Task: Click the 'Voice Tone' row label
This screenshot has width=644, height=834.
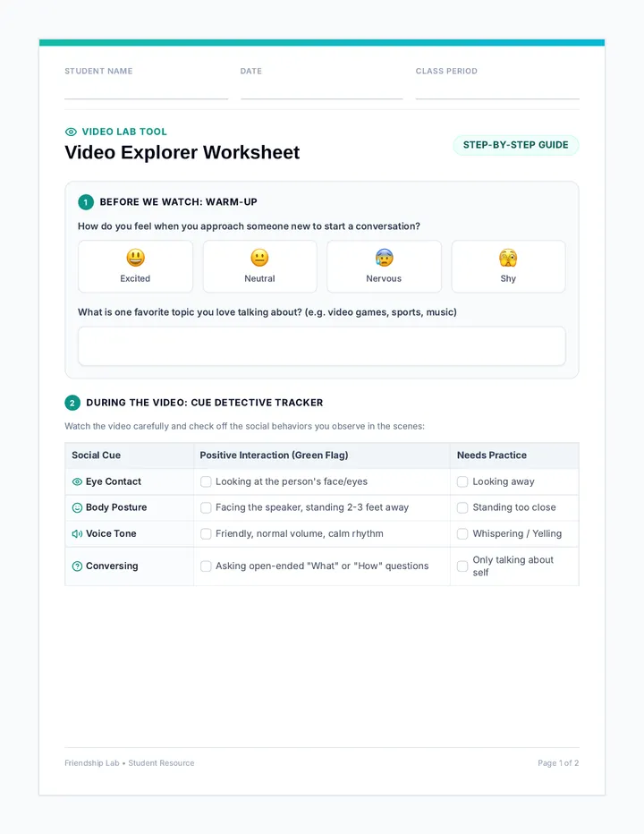Action: click(x=111, y=533)
